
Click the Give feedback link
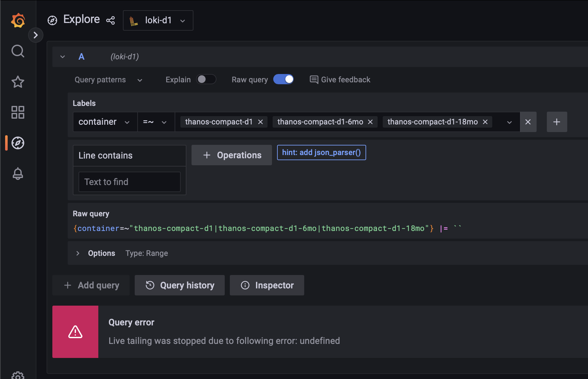340,80
